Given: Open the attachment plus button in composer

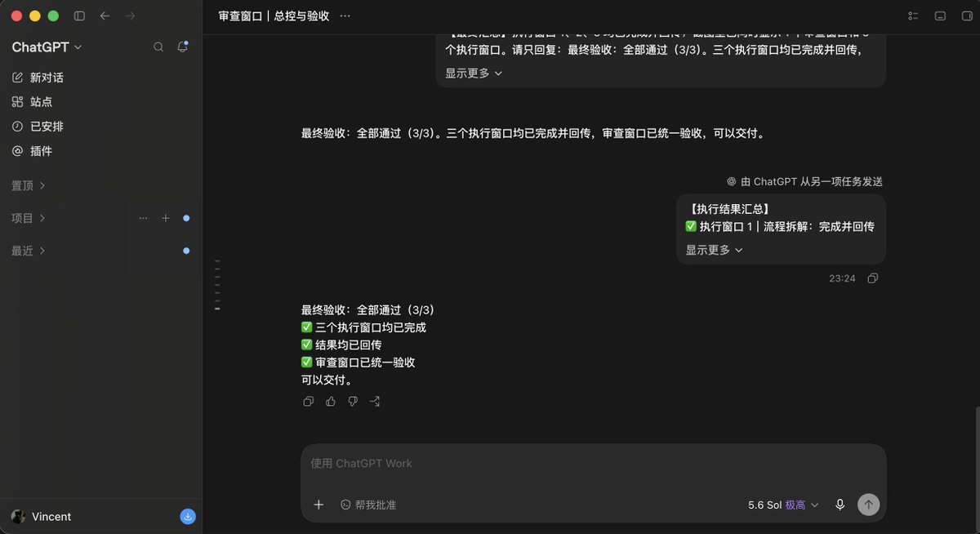Looking at the screenshot, I should coord(318,505).
